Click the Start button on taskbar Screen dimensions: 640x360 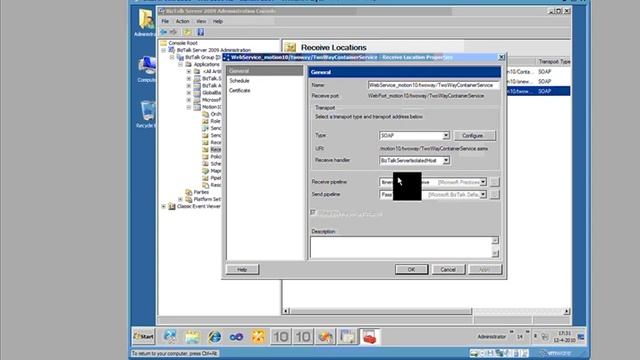click(x=144, y=336)
